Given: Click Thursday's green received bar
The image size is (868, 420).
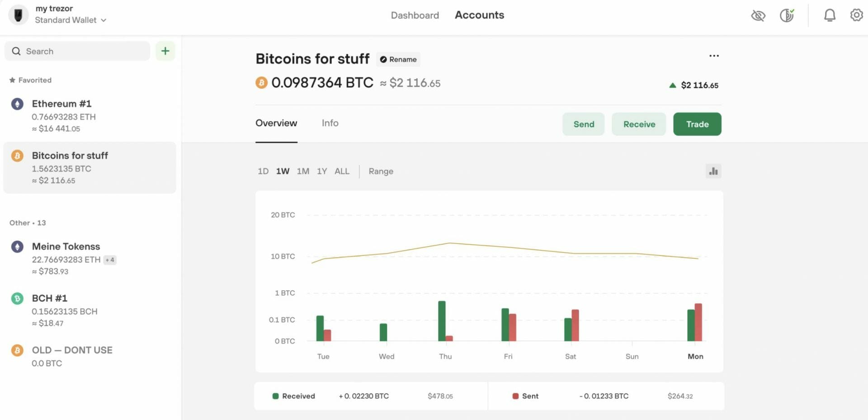Looking at the screenshot, I should click(442, 321).
